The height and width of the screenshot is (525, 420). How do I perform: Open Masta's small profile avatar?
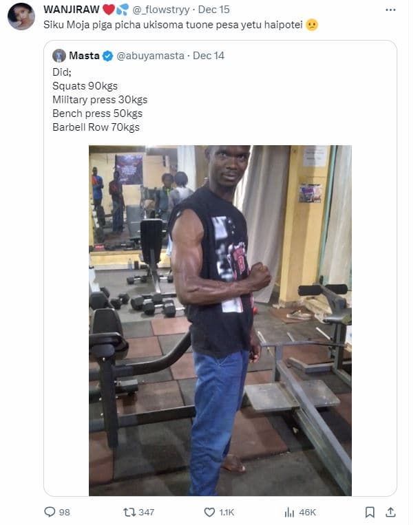click(x=59, y=56)
